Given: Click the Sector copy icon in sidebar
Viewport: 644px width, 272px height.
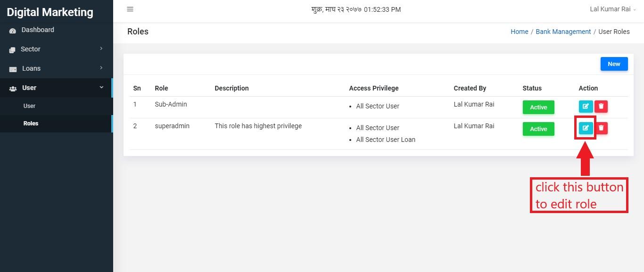Looking at the screenshot, I should click(x=13, y=49).
